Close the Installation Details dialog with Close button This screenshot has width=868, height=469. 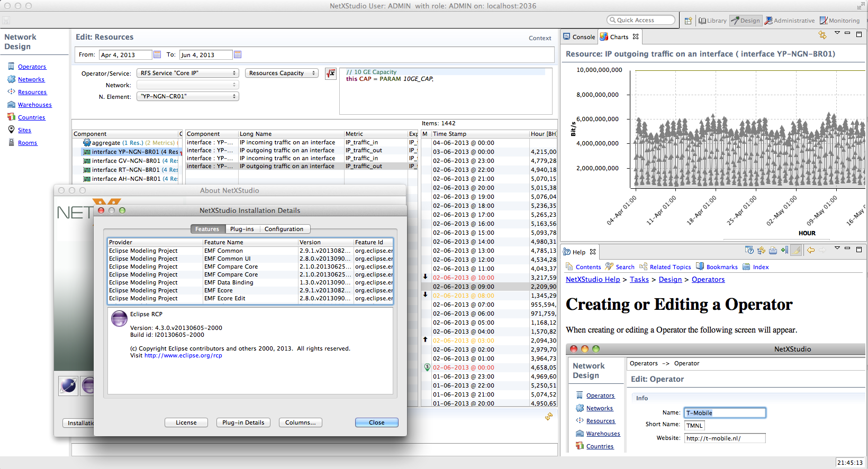(x=377, y=422)
